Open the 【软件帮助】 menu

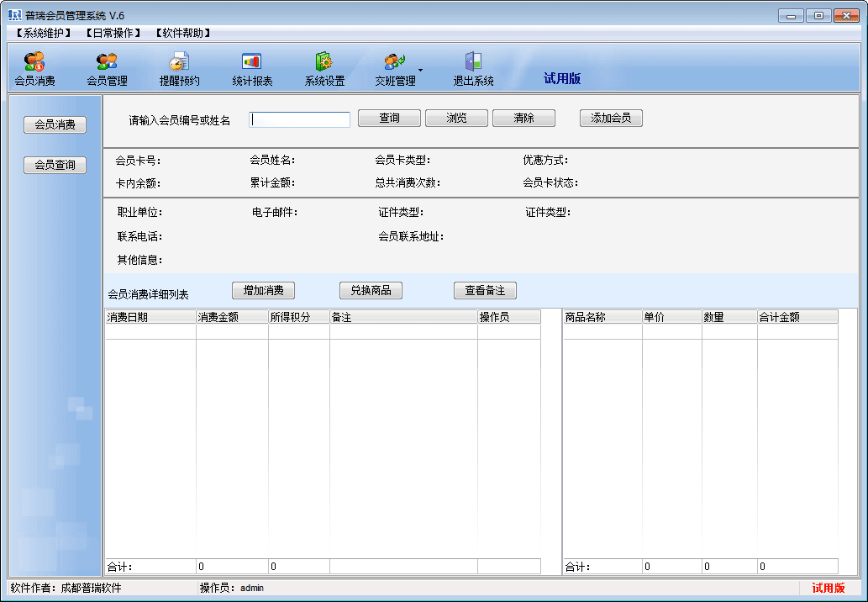pyautogui.click(x=182, y=34)
